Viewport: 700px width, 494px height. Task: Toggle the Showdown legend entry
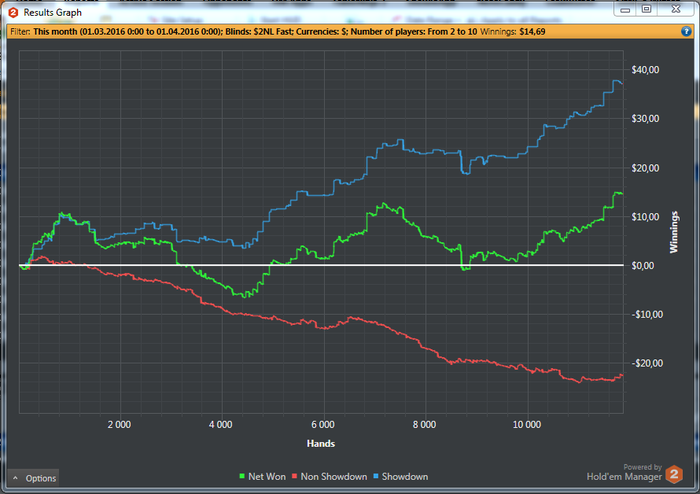[400, 477]
